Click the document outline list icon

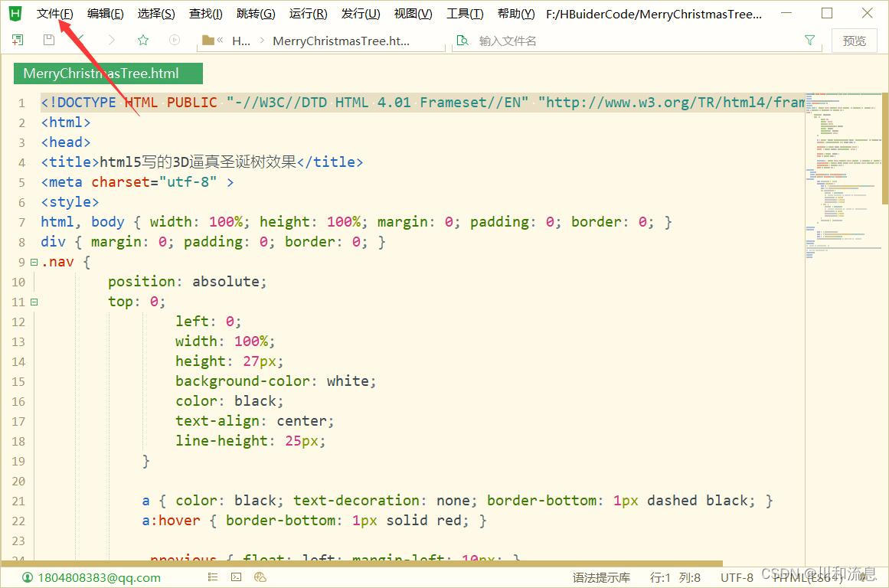pos(213,577)
